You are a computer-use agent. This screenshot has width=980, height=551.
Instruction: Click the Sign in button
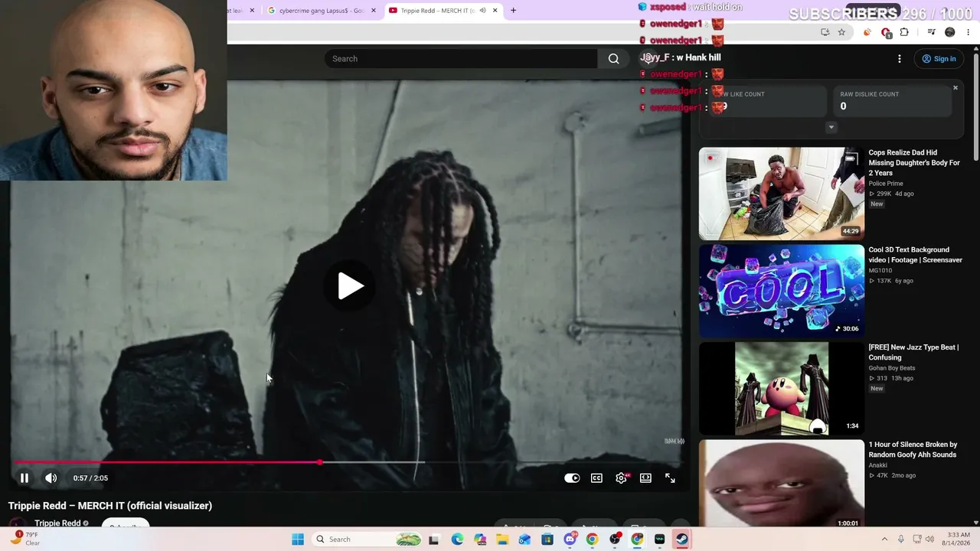(x=939, y=59)
